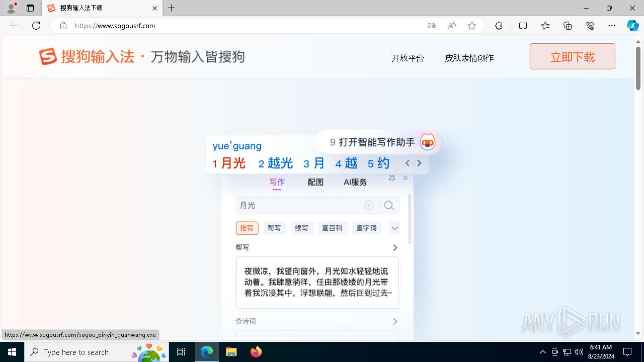Screen dimensions: 644x362
Task: Reload the Sogou page
Action: (36, 26)
